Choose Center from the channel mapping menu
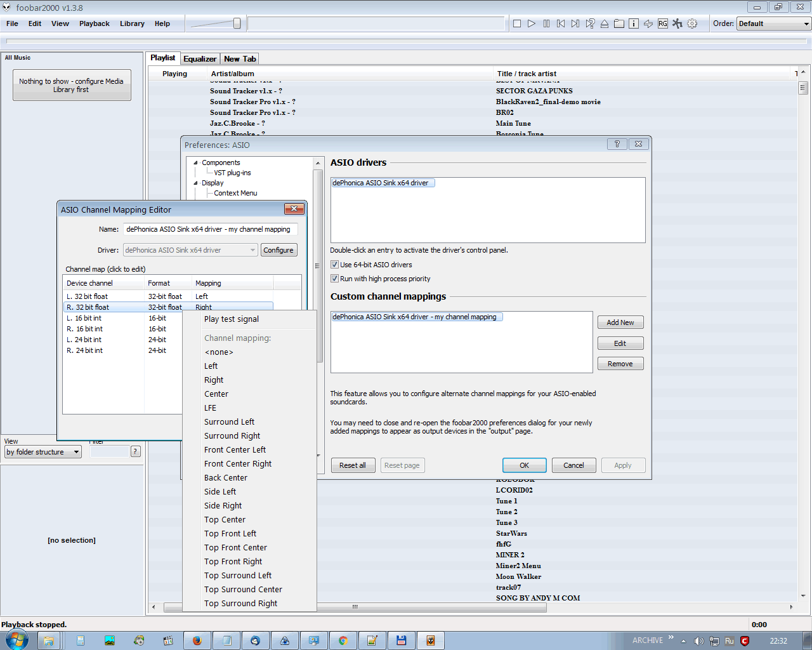This screenshot has height=650, width=812. (249, 394)
